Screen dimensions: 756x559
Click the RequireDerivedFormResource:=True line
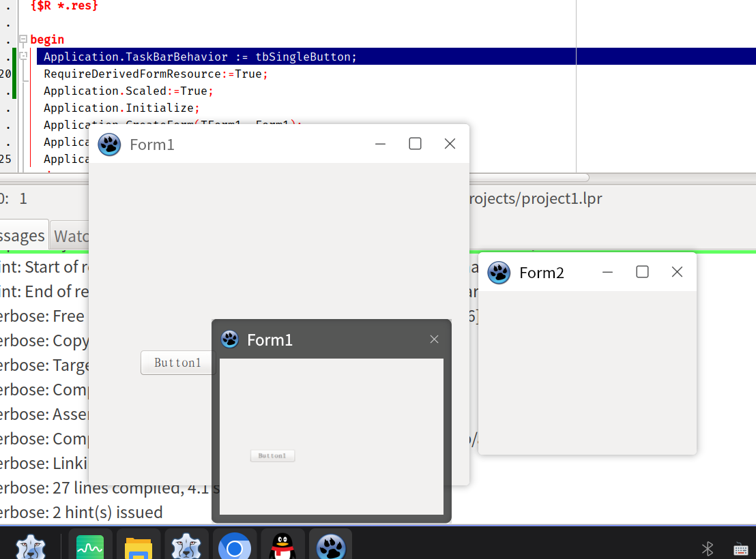156,74
